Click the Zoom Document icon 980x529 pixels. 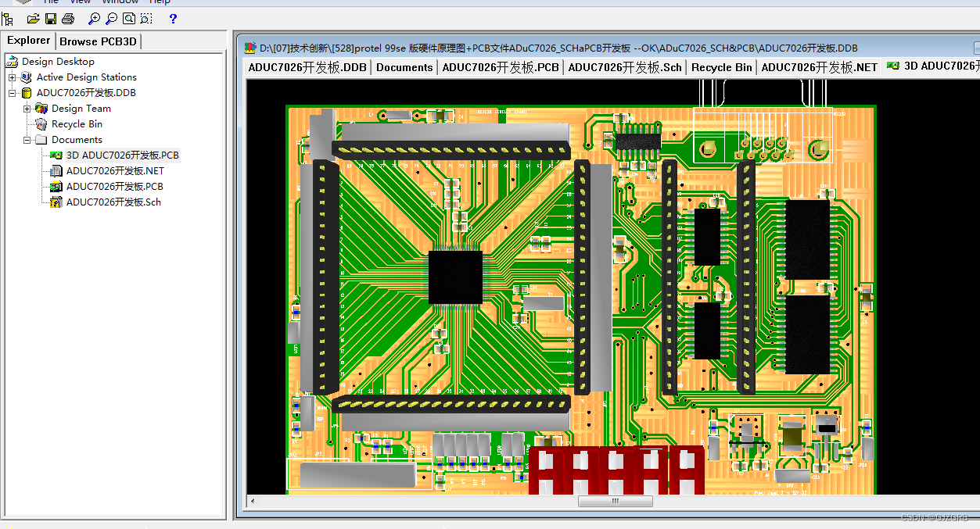(128, 18)
